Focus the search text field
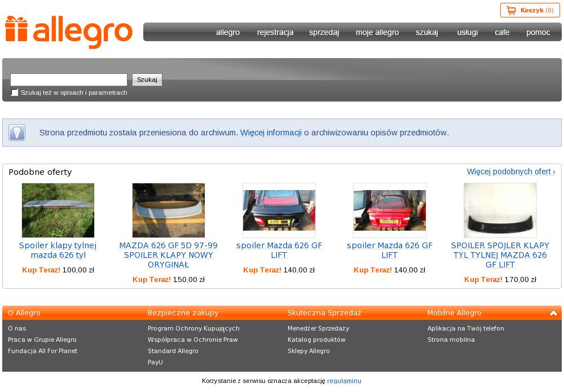The image size is (564, 392). click(x=69, y=80)
